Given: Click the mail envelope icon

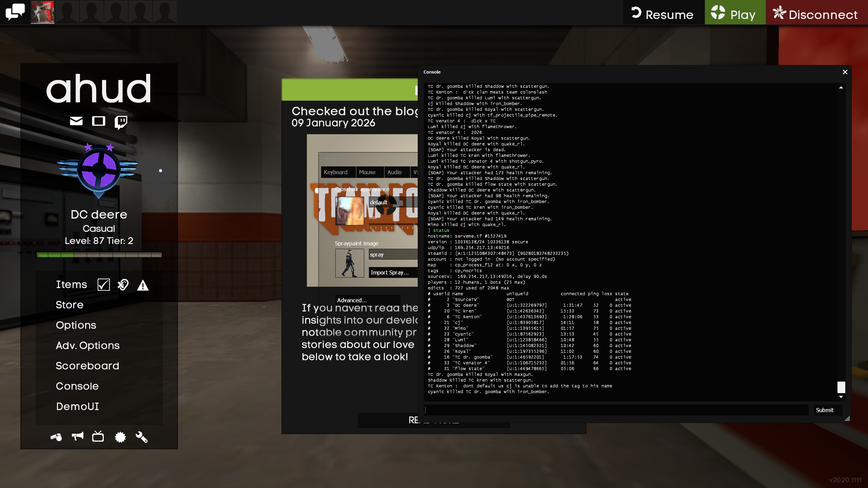Looking at the screenshot, I should [76, 121].
